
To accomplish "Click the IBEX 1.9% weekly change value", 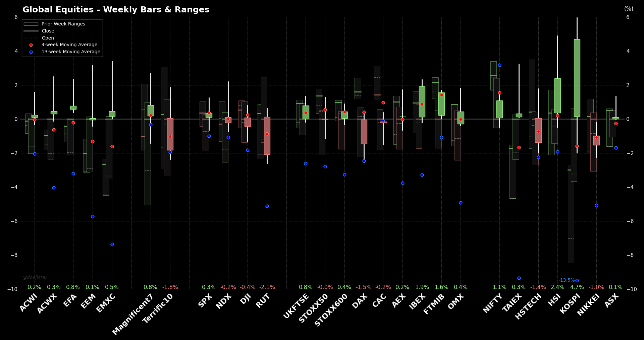I will click(x=422, y=287).
